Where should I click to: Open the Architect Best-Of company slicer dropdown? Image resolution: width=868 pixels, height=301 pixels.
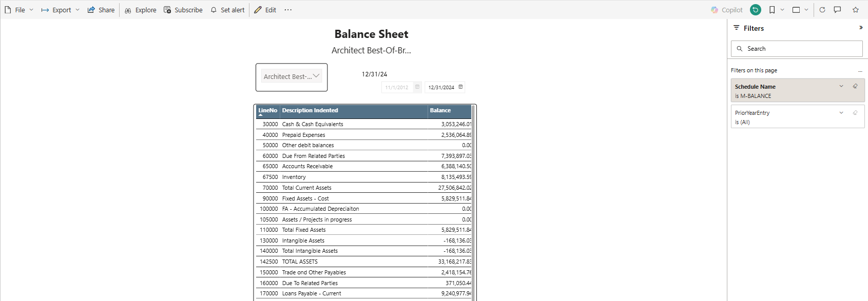[291, 76]
